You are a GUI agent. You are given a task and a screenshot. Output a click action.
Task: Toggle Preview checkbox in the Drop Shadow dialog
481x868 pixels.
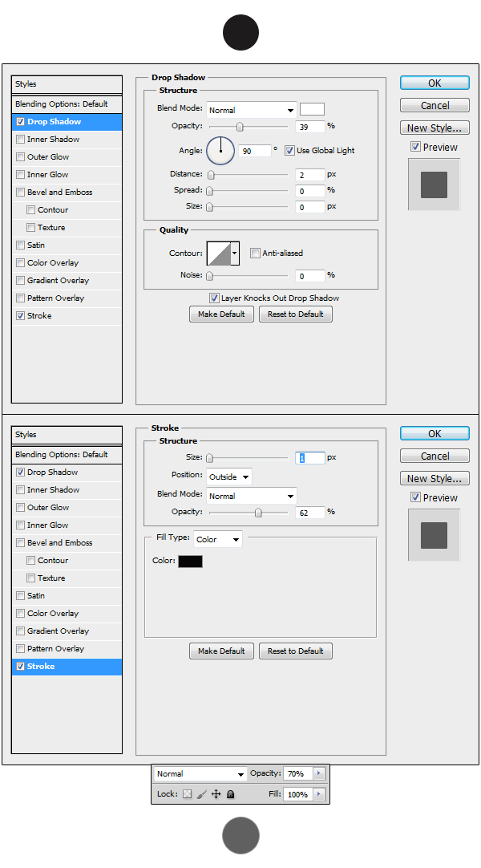(416, 147)
